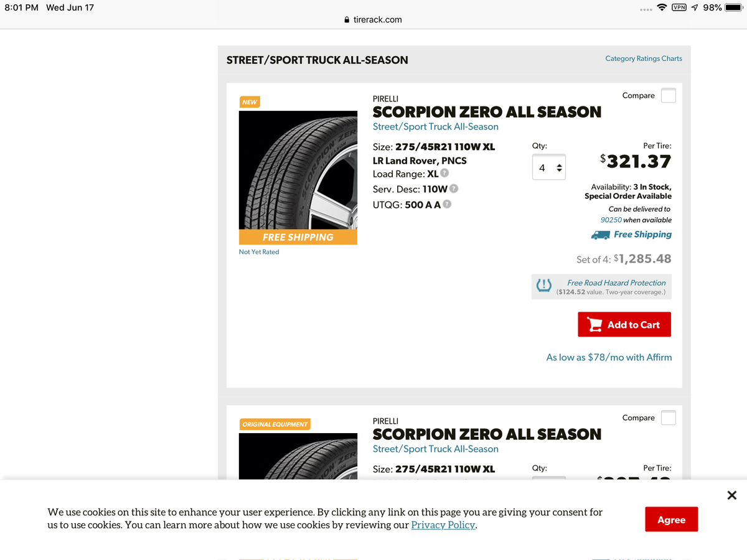Click Add to Cart button
Viewport: 747px width, 560px height.
click(x=624, y=325)
